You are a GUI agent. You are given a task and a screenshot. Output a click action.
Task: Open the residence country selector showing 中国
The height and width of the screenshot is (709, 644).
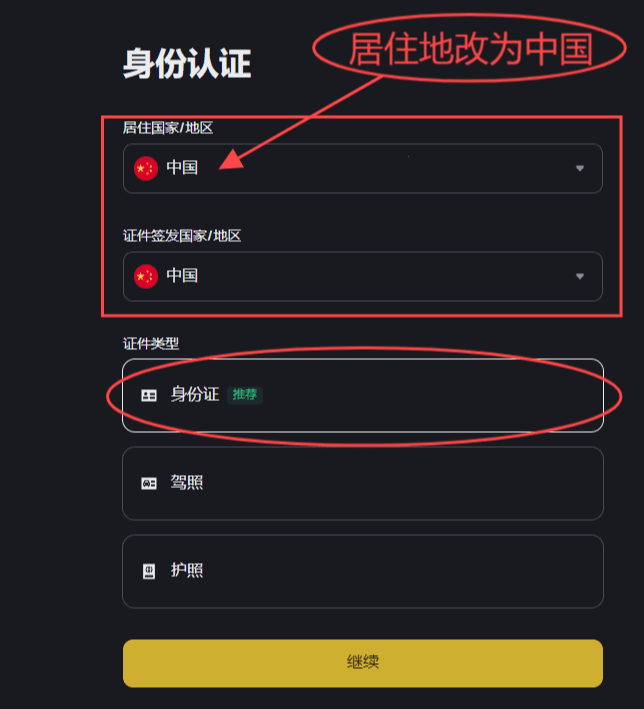363,168
